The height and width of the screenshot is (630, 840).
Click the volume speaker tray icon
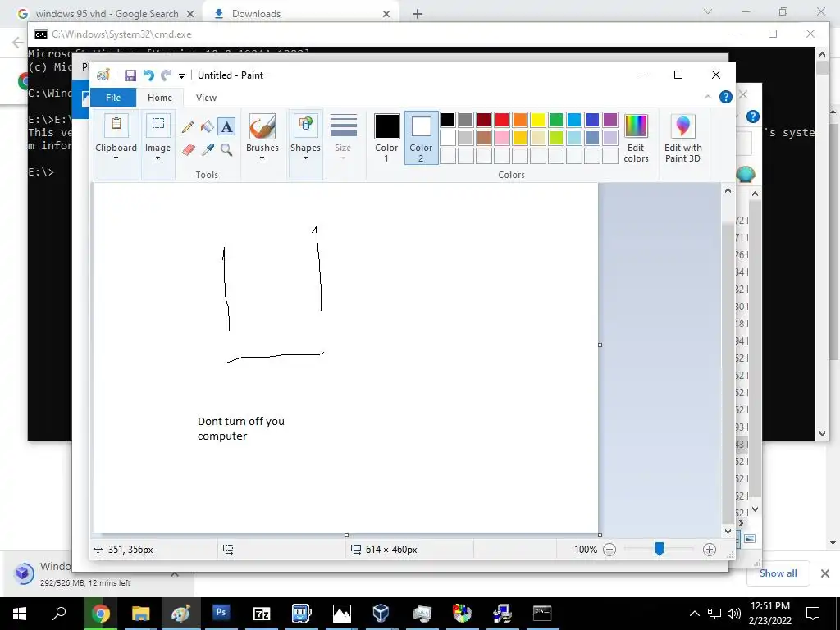pyautogui.click(x=734, y=614)
